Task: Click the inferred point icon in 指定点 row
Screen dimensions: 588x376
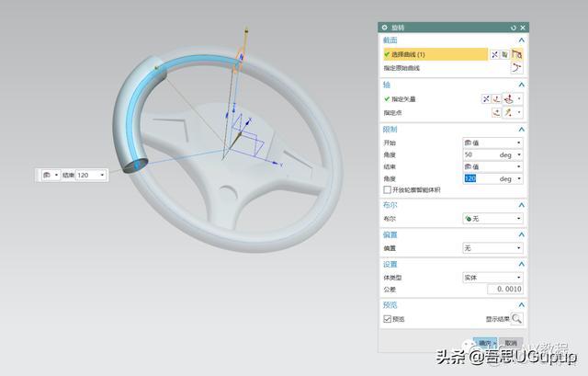Action: pyautogui.click(x=508, y=112)
